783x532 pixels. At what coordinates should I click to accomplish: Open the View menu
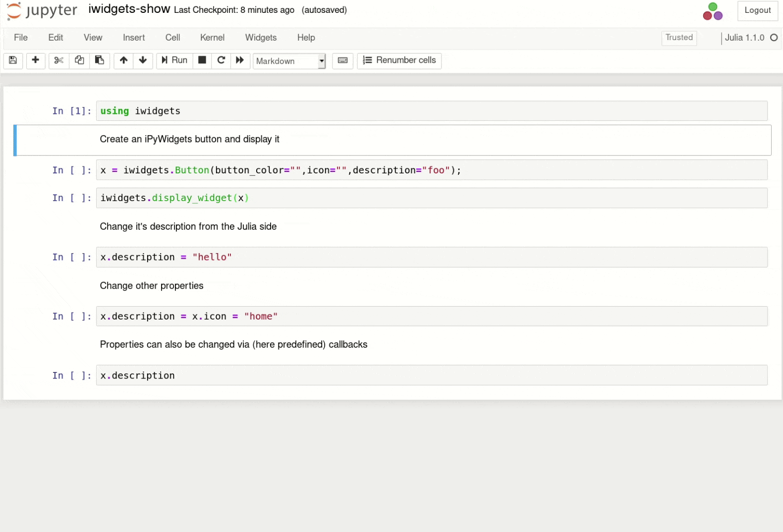pos(93,38)
